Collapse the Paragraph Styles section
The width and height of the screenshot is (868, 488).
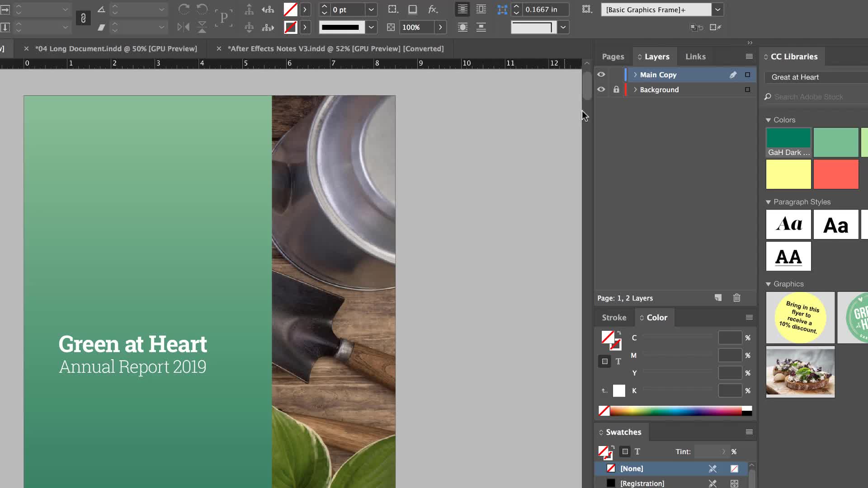(x=768, y=202)
